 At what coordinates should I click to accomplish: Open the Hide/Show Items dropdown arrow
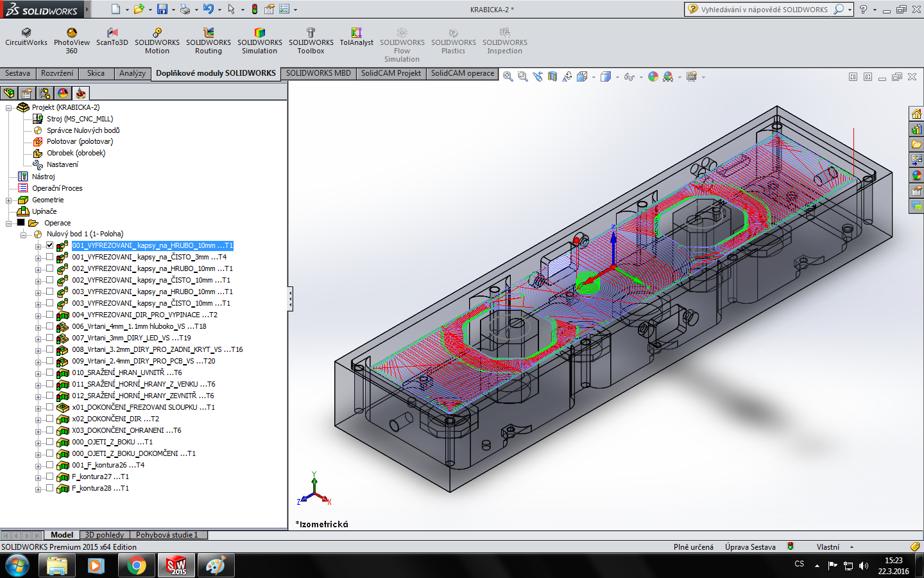(641, 77)
